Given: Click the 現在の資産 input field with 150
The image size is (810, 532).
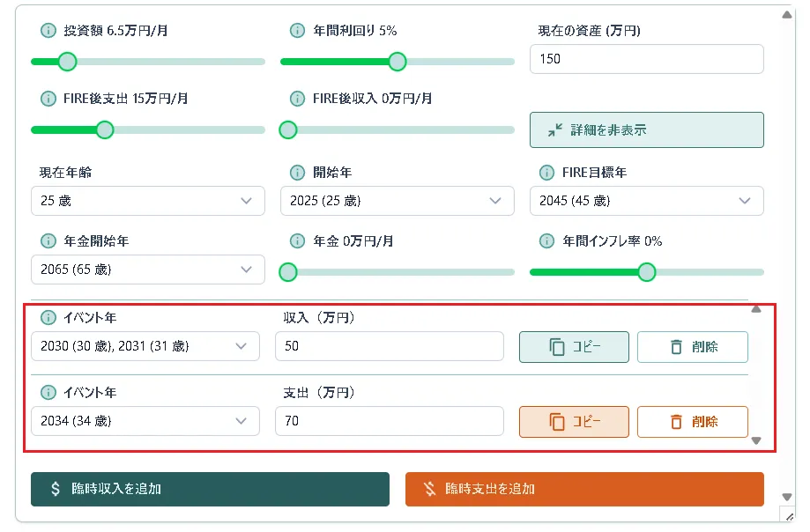Looking at the screenshot, I should pyautogui.click(x=647, y=59).
